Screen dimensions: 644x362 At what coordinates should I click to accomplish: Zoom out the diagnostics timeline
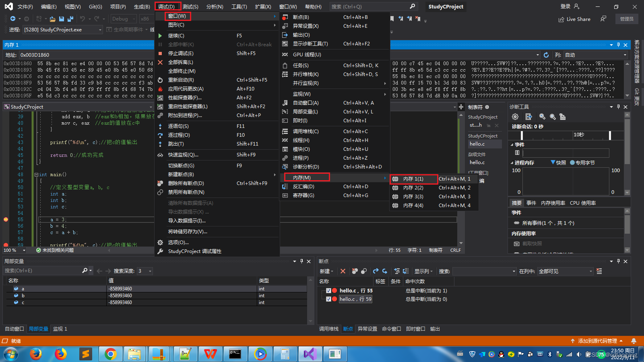coord(553,117)
